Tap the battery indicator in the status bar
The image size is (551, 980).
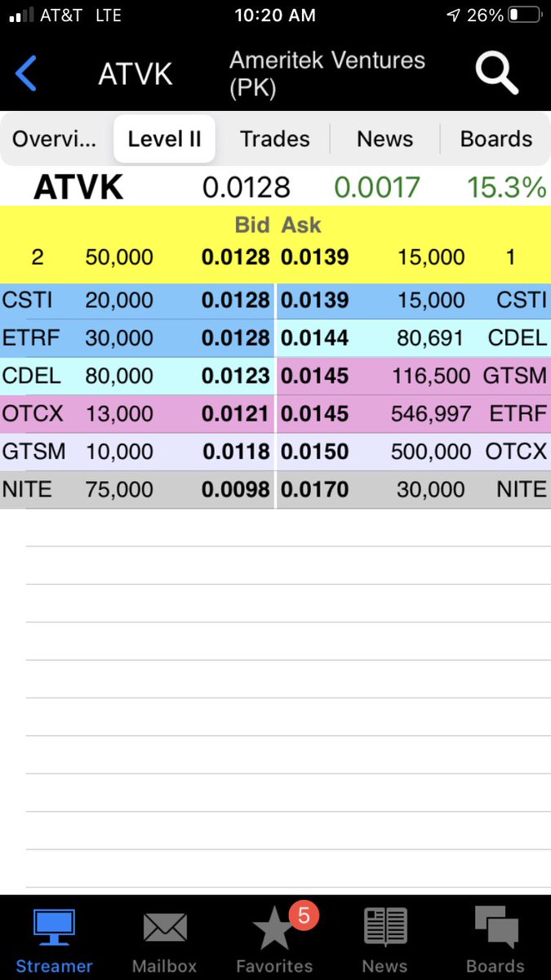click(x=523, y=16)
